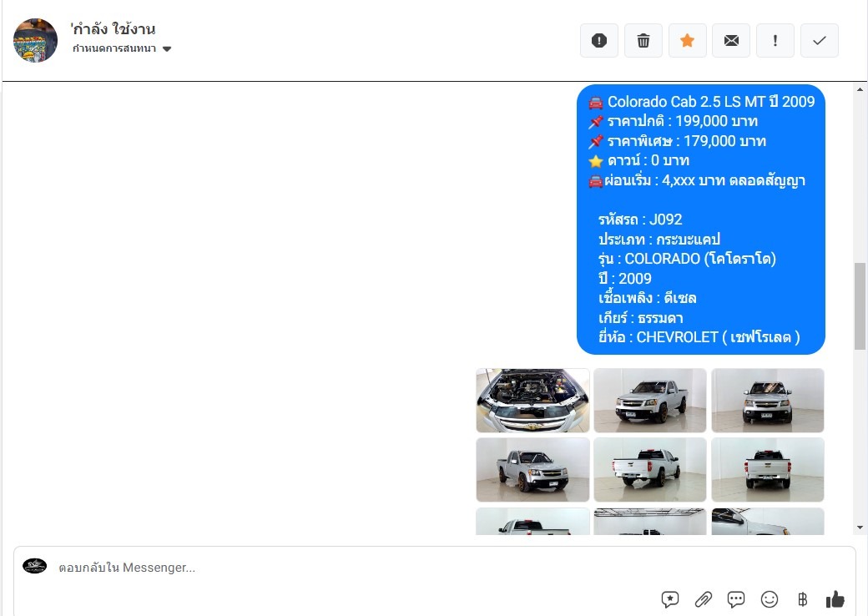Open the contact's profile picture
Viewport: 868px width, 616px height.
tap(35, 40)
